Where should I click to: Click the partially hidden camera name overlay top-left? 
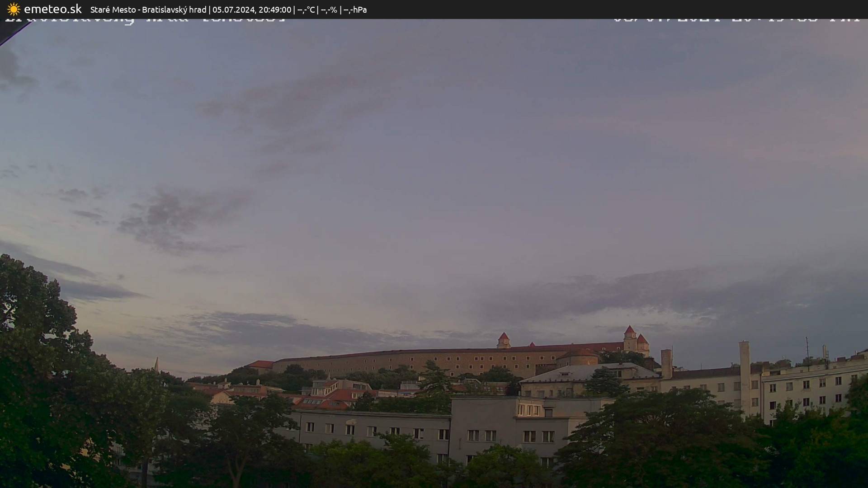point(145,20)
